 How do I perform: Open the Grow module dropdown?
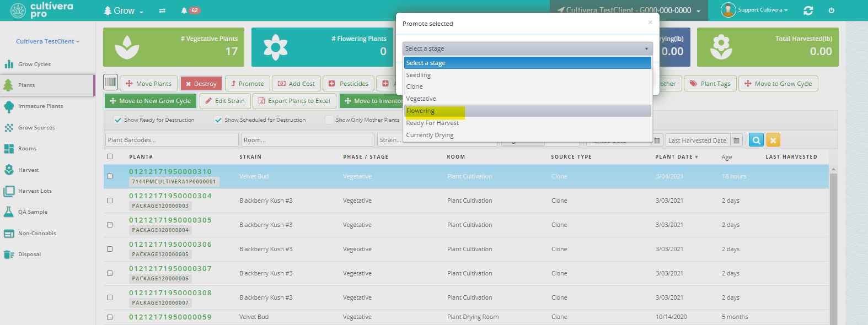tap(124, 10)
